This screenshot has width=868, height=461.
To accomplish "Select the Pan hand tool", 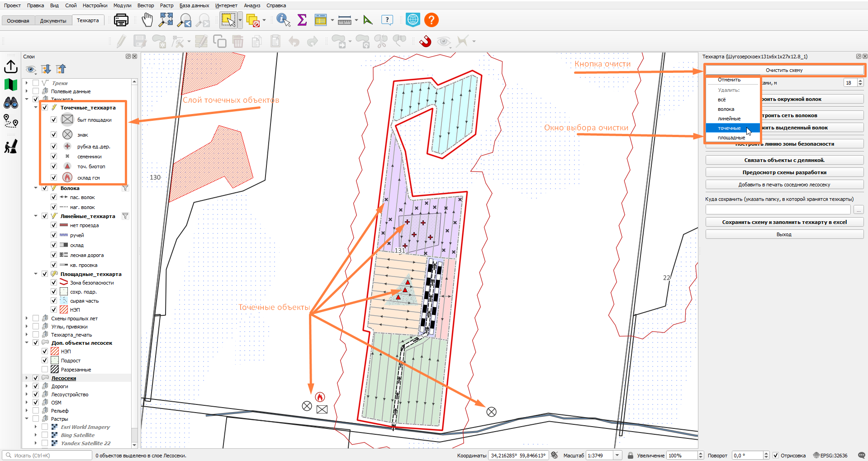I will click(147, 20).
